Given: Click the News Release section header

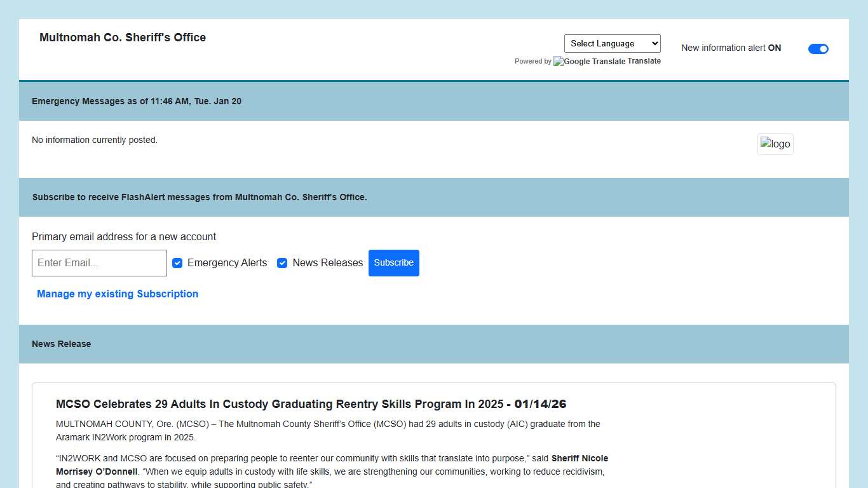Looking at the screenshot, I should [x=62, y=344].
